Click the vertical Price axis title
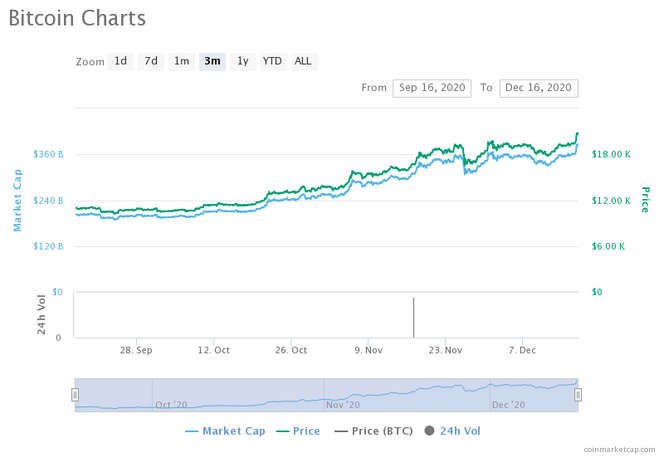This screenshot has width=664, height=456. click(x=645, y=199)
